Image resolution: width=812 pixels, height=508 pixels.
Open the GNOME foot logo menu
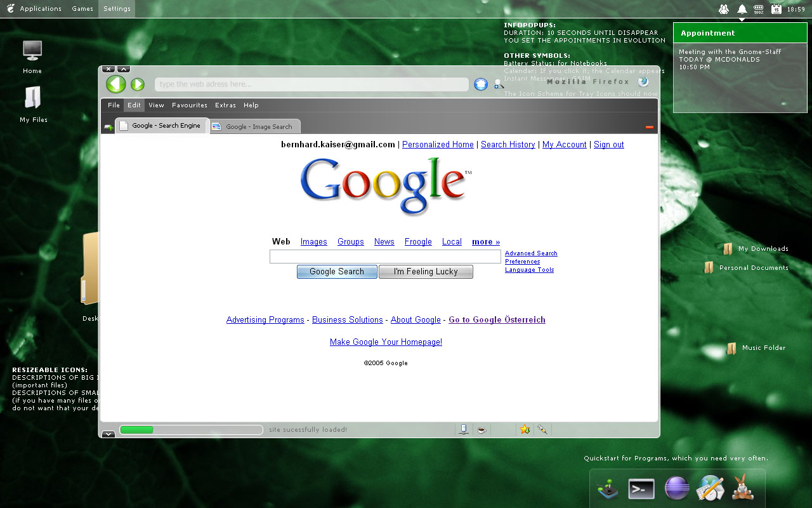(x=10, y=9)
